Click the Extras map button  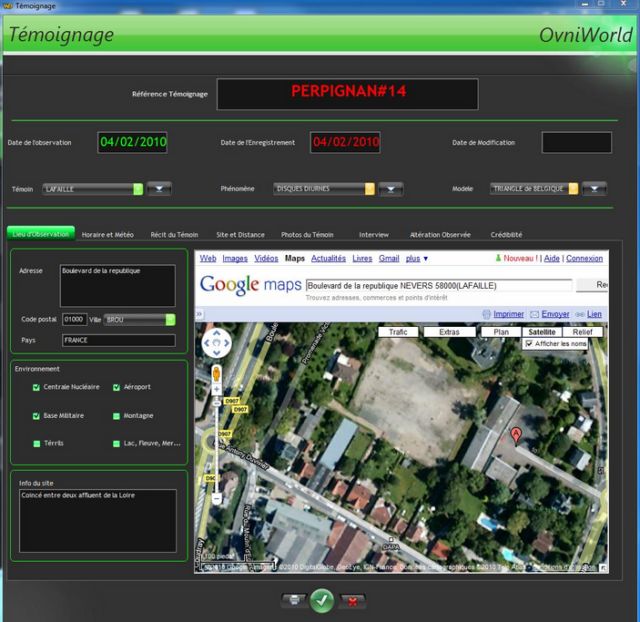pos(449,332)
